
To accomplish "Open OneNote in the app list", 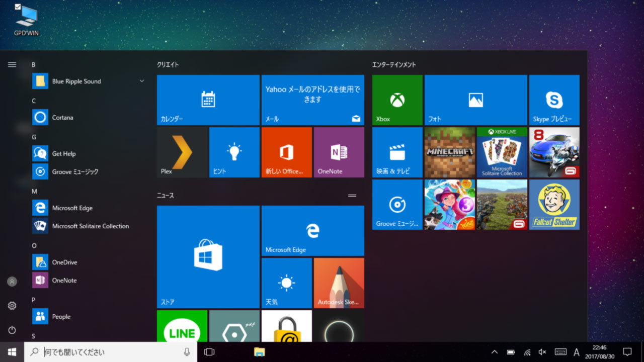I will click(x=89, y=280).
